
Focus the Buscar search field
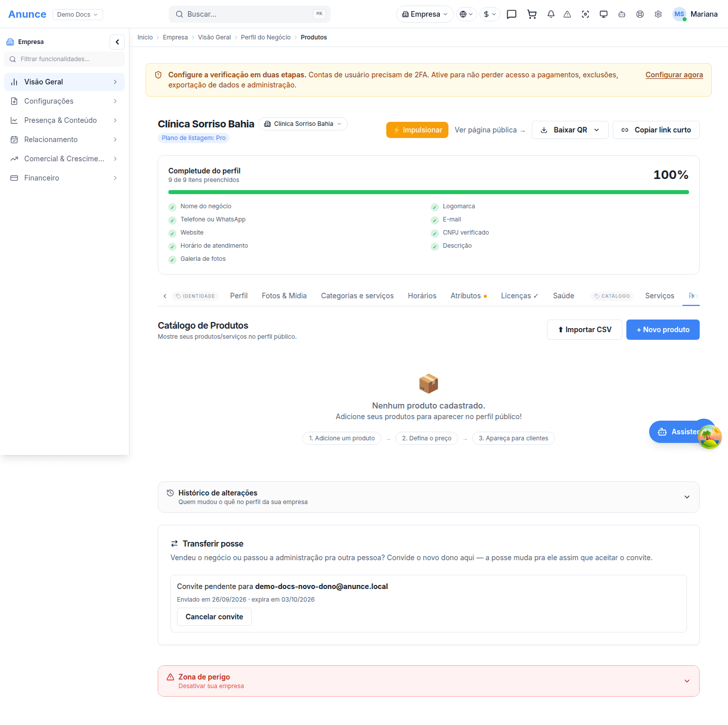click(250, 14)
